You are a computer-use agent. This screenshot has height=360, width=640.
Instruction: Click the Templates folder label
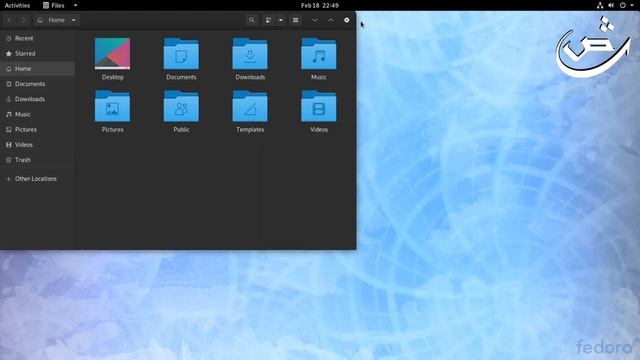click(x=250, y=129)
